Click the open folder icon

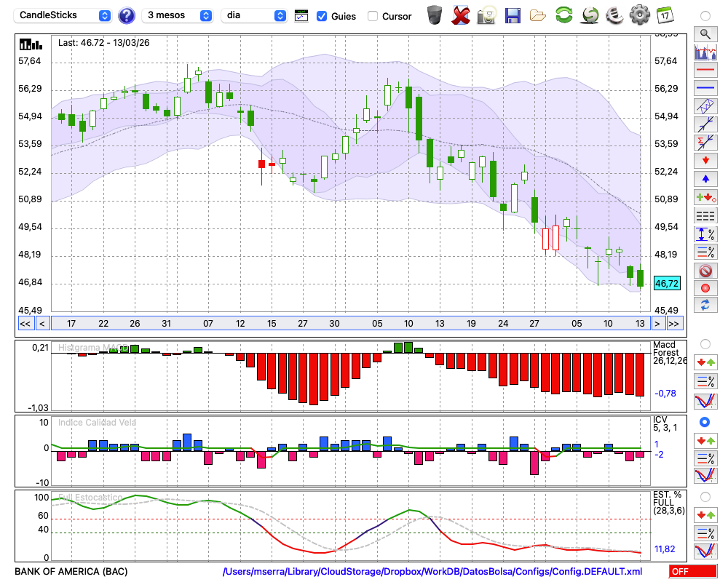538,15
